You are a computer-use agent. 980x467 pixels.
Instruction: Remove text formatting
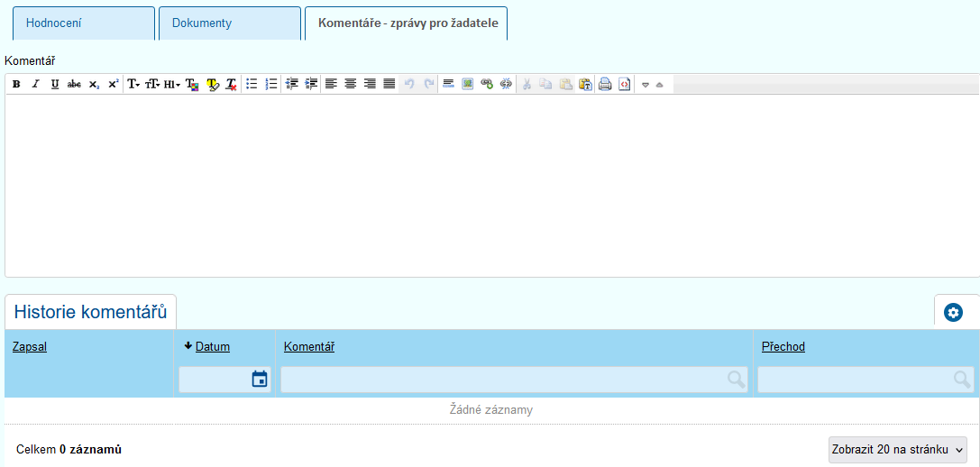point(232,85)
